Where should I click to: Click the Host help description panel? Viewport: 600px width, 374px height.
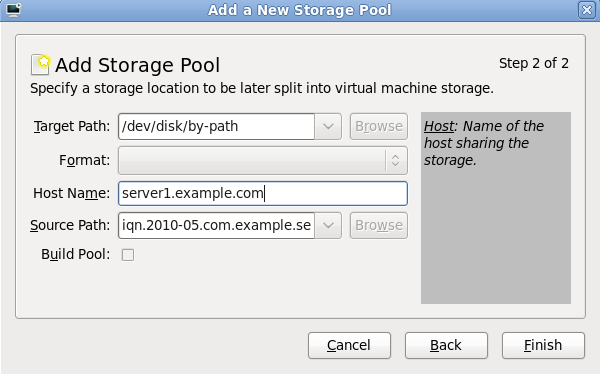(496, 208)
